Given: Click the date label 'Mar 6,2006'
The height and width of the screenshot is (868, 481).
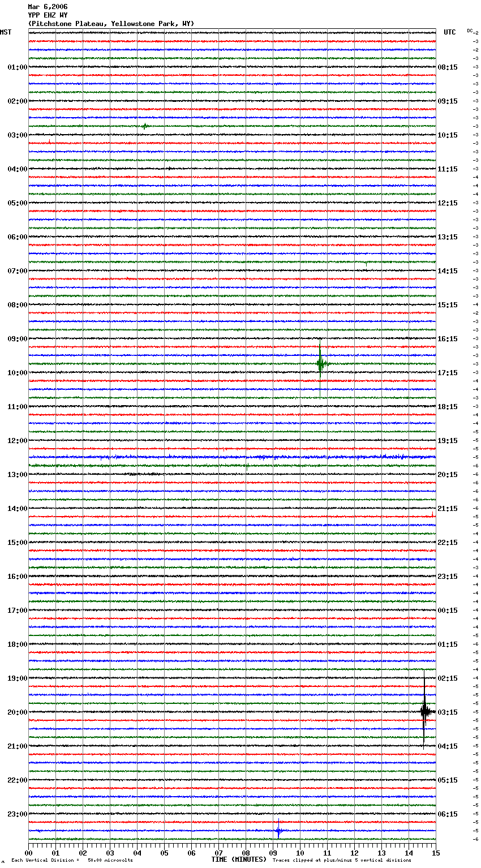Looking at the screenshot, I should point(48,7).
